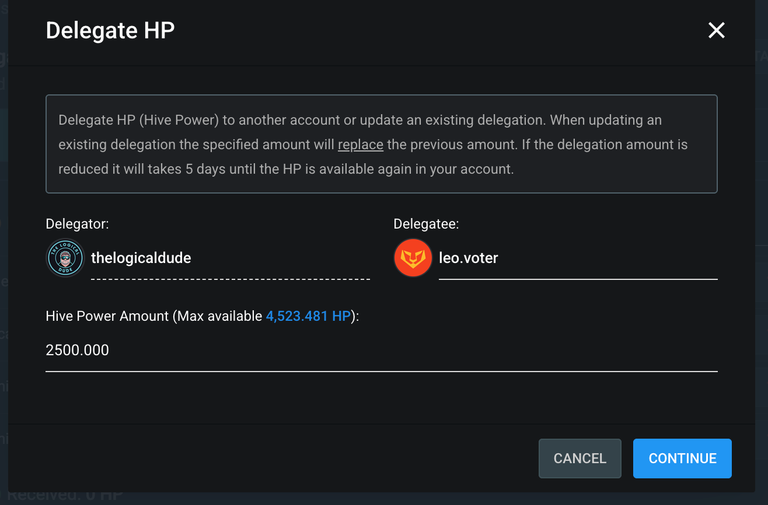Click the CANCEL button

pos(580,458)
